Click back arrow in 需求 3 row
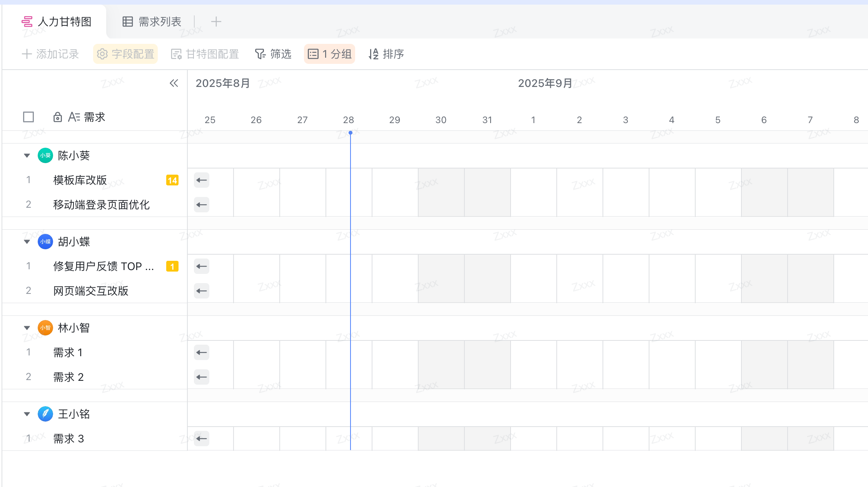Image resolution: width=868 pixels, height=487 pixels. (x=202, y=439)
